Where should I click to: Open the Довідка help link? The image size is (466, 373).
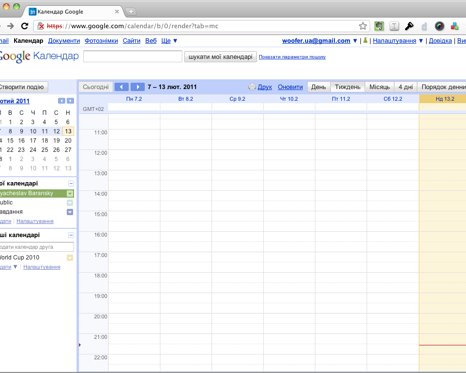[x=440, y=41]
